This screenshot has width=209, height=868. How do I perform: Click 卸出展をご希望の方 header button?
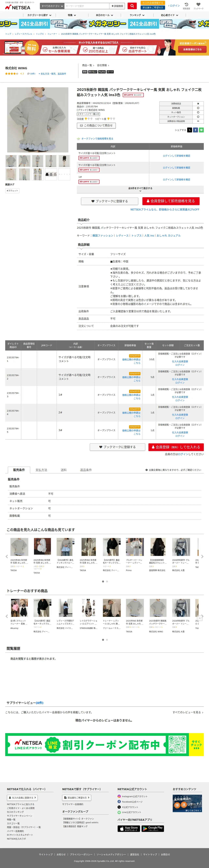point(153,7)
